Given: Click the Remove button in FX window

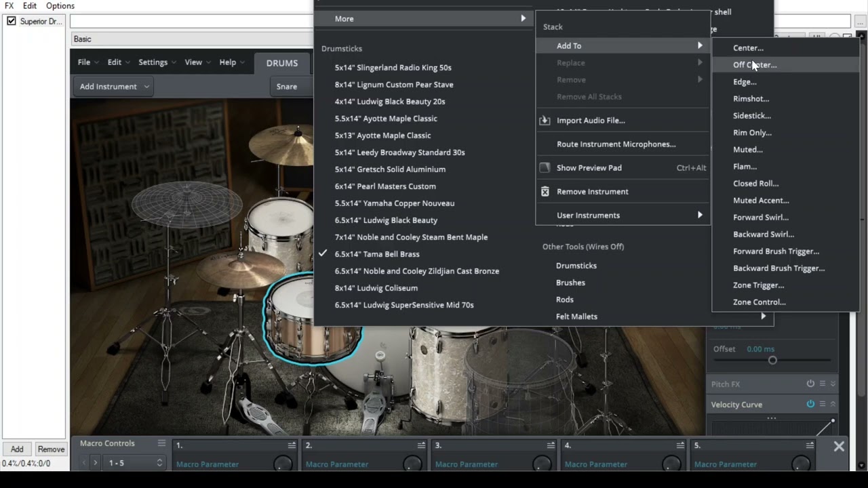Looking at the screenshot, I should coord(51,449).
